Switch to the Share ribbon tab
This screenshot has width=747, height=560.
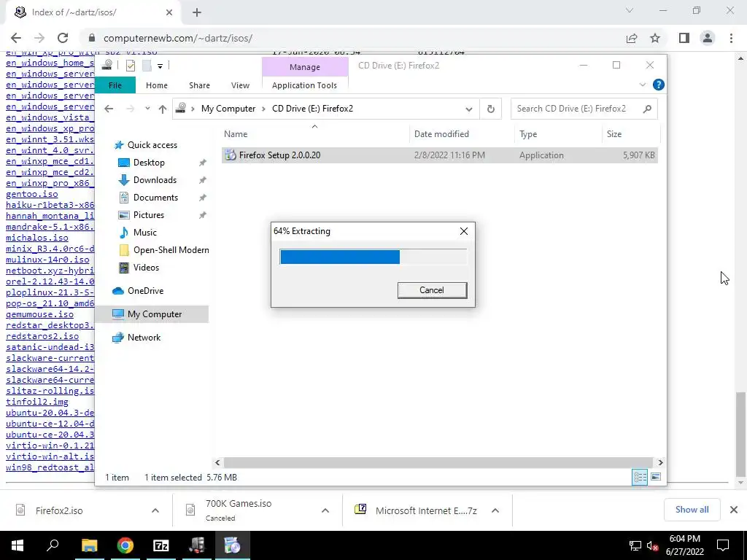tap(199, 85)
